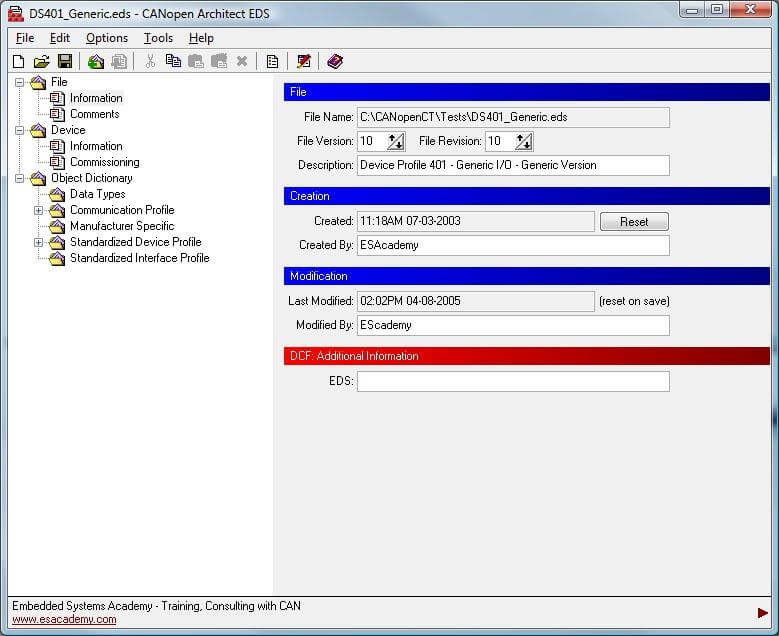
Task: Open the www.esacademy.com link
Action: pos(64,620)
